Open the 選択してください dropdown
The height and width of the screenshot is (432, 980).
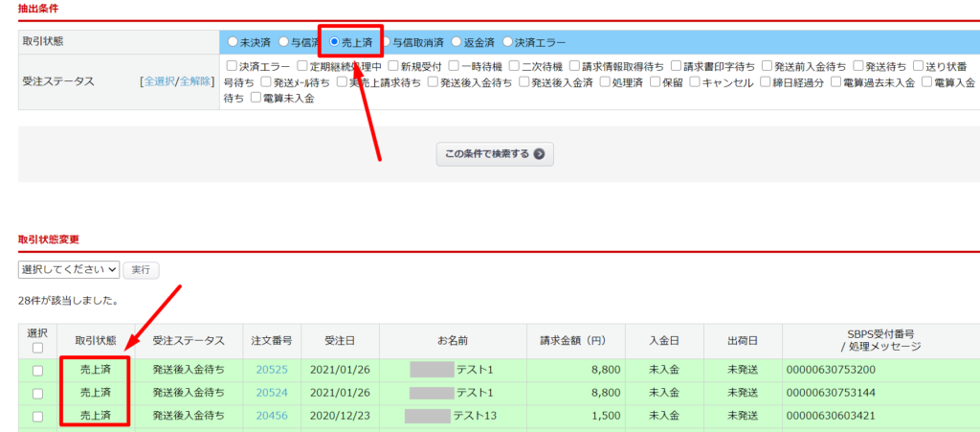coord(69,269)
